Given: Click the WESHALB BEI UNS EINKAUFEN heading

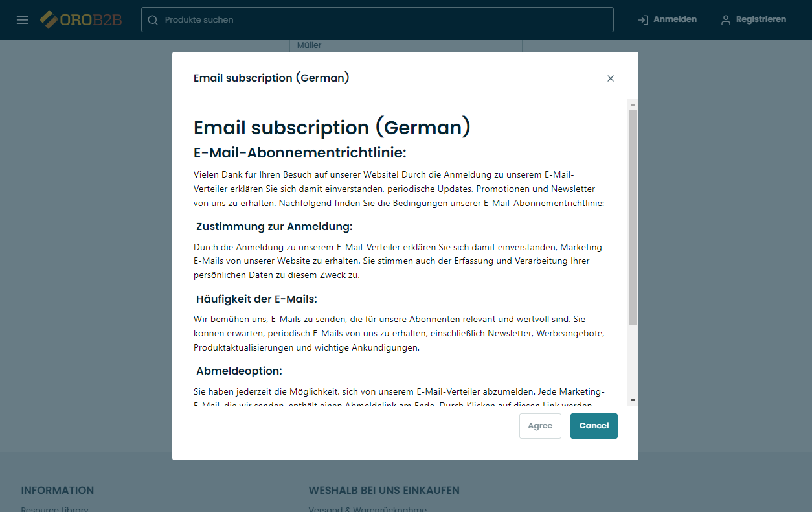Looking at the screenshot, I should (384, 491).
